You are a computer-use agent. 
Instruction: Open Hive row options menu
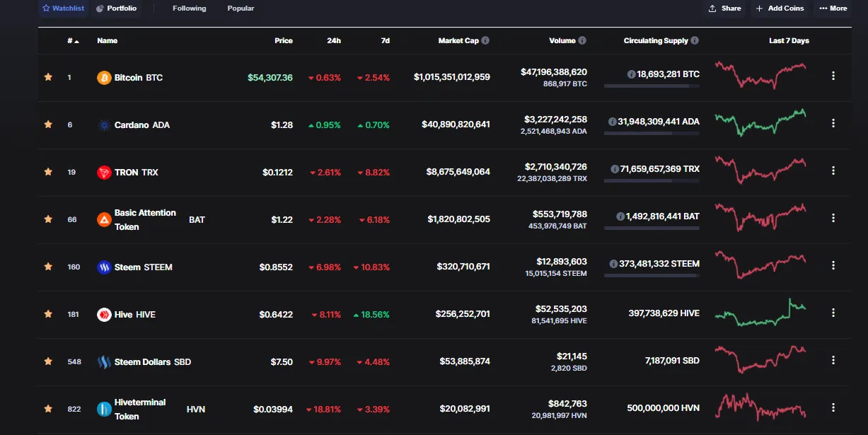click(833, 313)
